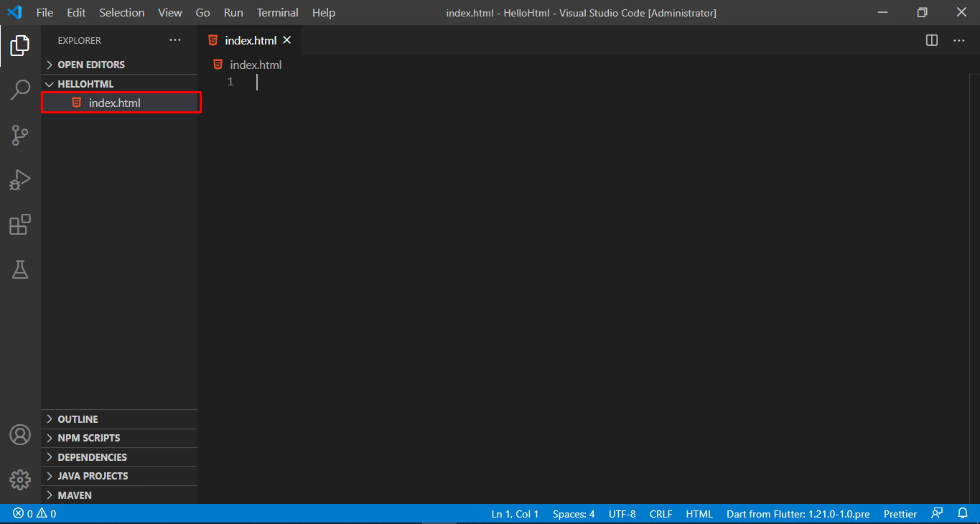Image resolution: width=980 pixels, height=524 pixels.
Task: Open the Test flask icon view
Action: coord(20,269)
